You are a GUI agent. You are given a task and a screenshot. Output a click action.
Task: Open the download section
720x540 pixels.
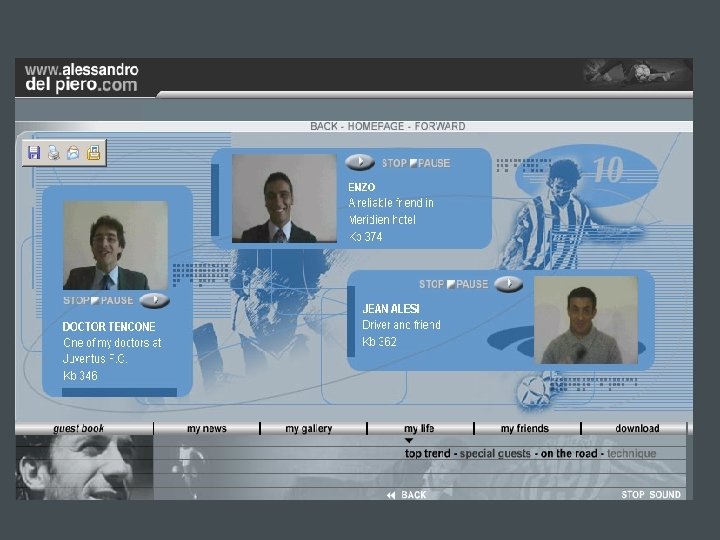tap(637, 428)
